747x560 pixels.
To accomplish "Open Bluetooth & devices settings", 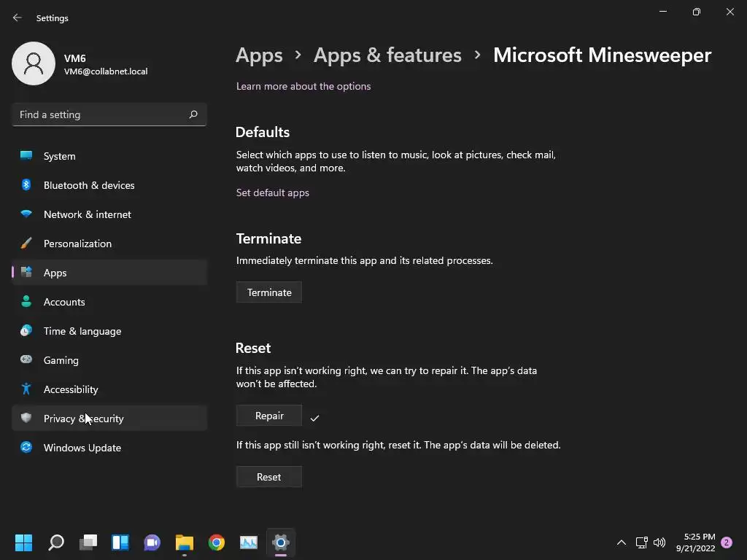I will click(89, 185).
